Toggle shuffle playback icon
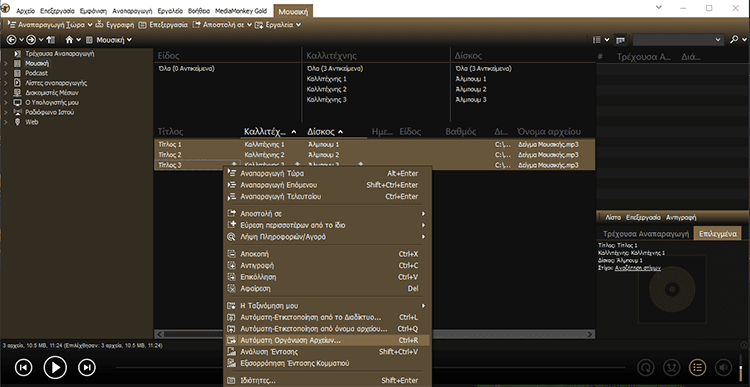Screen dimensions: 750x387 coord(672,367)
